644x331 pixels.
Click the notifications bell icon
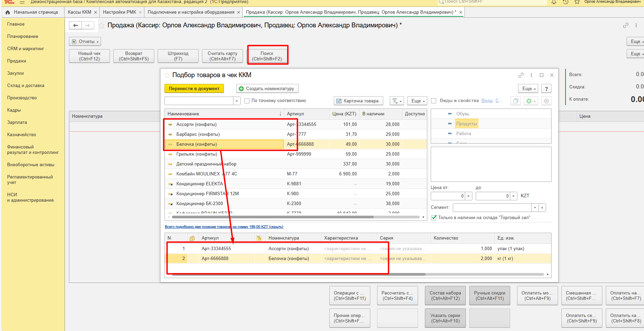click(554, 2)
